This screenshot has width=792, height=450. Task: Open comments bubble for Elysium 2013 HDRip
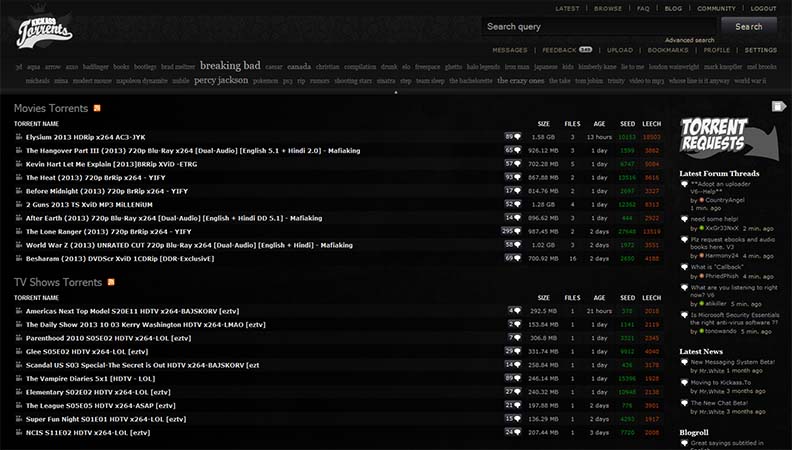[x=513, y=137]
